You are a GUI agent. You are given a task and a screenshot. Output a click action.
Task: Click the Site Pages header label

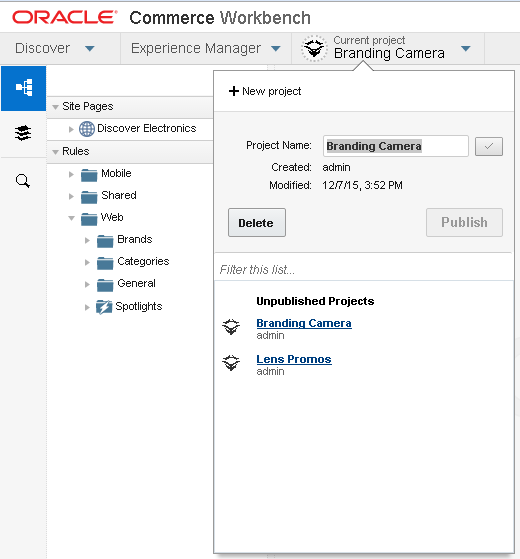tap(88, 106)
